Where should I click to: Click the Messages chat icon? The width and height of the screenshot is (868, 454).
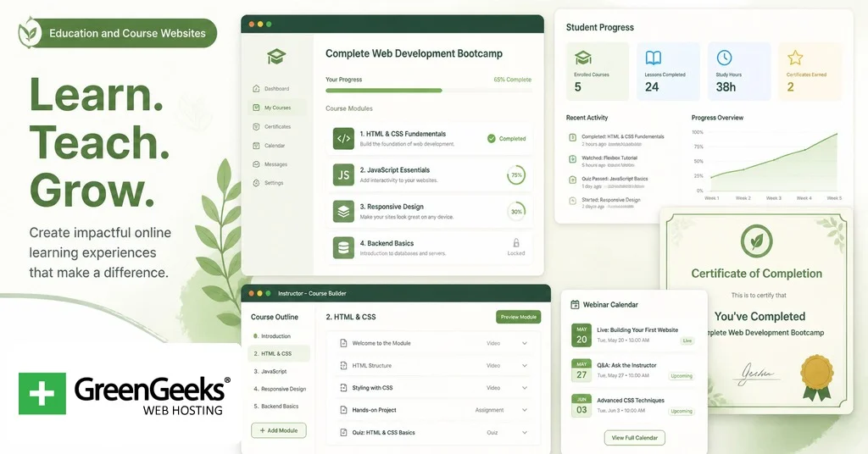click(x=256, y=164)
